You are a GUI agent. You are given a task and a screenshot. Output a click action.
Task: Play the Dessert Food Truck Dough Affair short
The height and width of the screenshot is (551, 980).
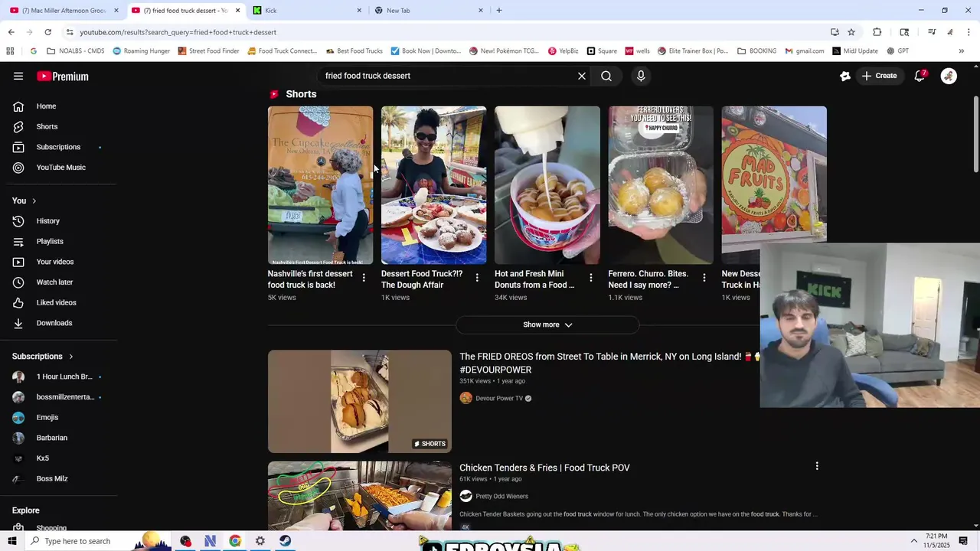[x=433, y=185]
